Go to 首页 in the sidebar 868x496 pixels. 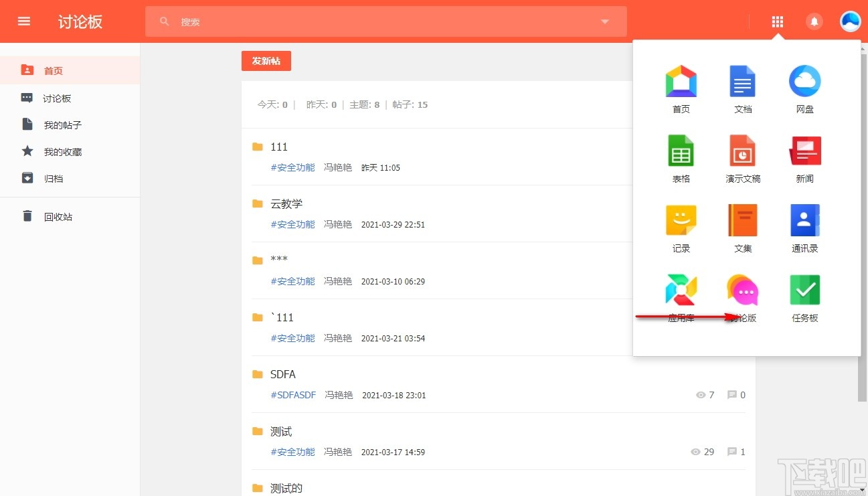coord(70,70)
